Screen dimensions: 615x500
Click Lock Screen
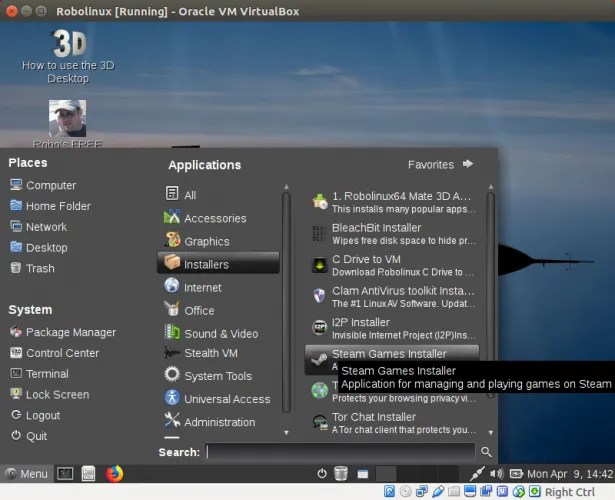pos(49,395)
